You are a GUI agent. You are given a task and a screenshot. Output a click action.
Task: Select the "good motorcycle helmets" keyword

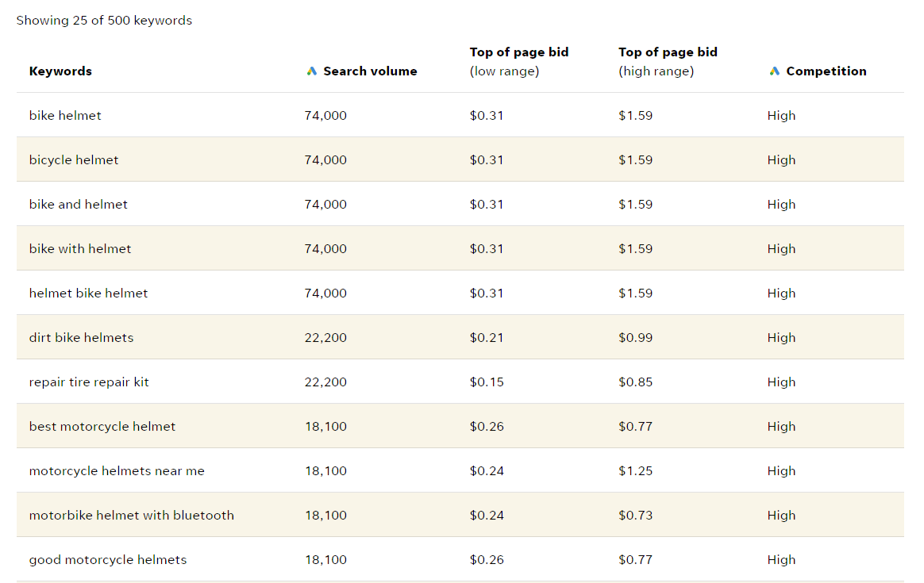pos(108,560)
